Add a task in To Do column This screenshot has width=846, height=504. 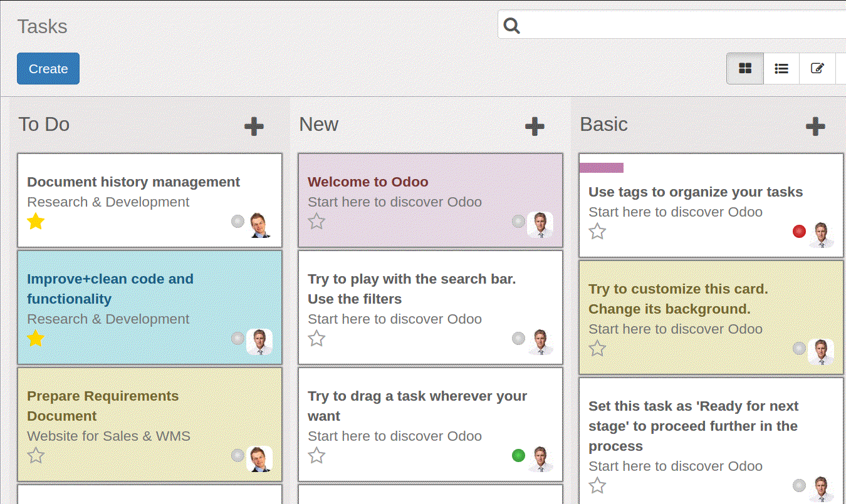254,126
